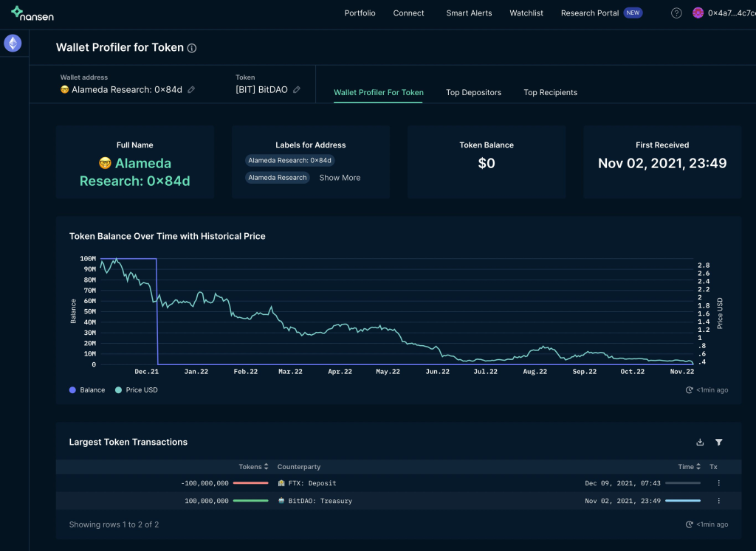Click Dec 09, 2021, 07:43 time cell
The width and height of the screenshot is (756, 551).
point(623,483)
